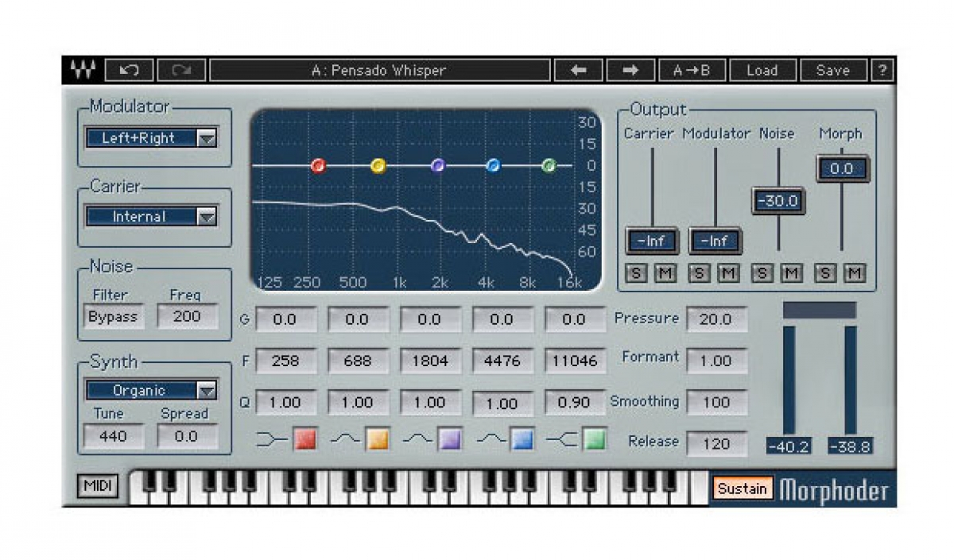Open the Synth Organic dropdown
The width and height of the screenshot is (954, 560).
(x=151, y=390)
